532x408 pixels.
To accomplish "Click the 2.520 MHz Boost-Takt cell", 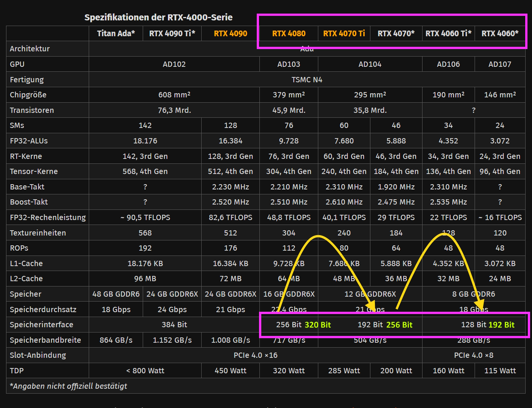I will (230, 202).
